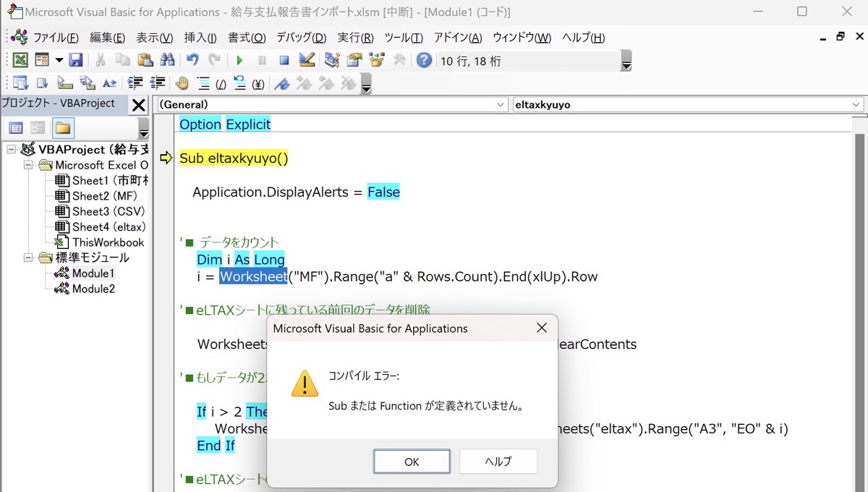The width and height of the screenshot is (868, 492).
Task: Click the Cut scissors icon
Action: 101,60
